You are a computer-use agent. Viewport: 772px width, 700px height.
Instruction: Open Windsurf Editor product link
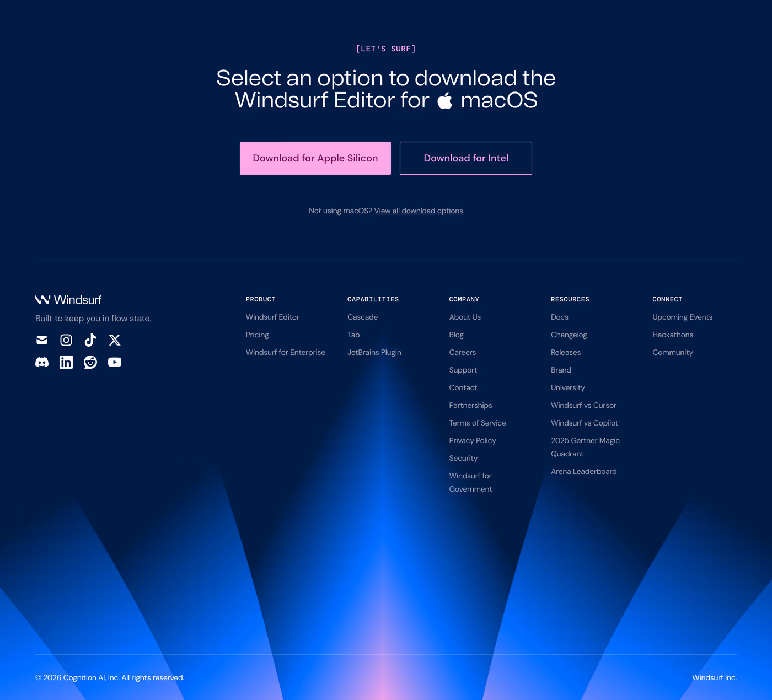[x=272, y=317]
